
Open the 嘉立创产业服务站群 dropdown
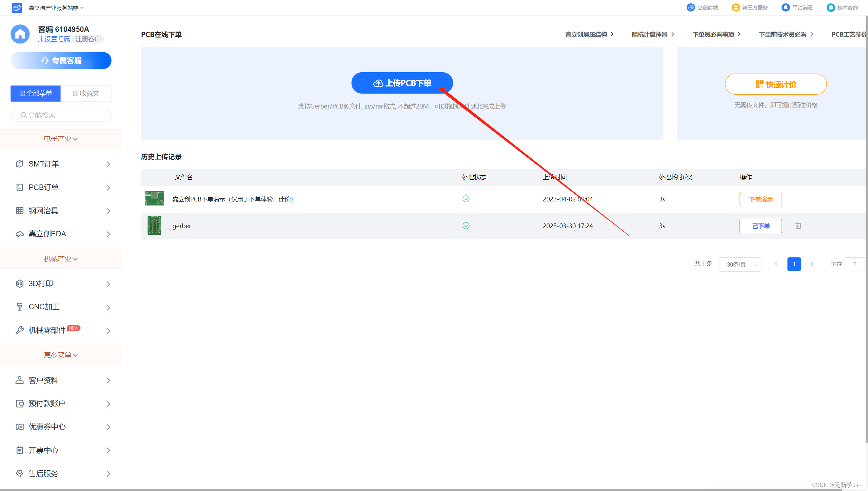coord(56,8)
